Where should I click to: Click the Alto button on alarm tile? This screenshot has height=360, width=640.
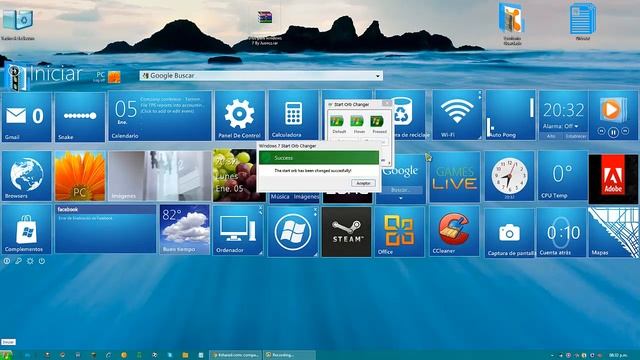click(x=551, y=136)
